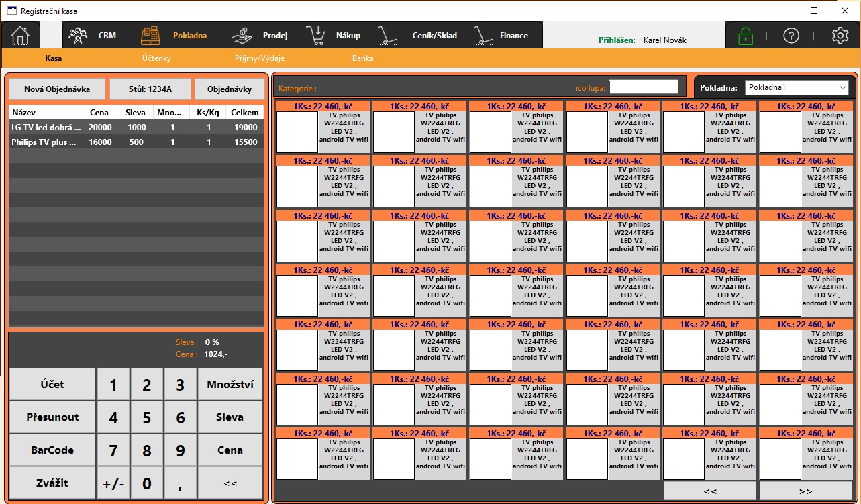The height and width of the screenshot is (504, 861).
Task: Open the Objednávky list button
Action: click(x=230, y=89)
